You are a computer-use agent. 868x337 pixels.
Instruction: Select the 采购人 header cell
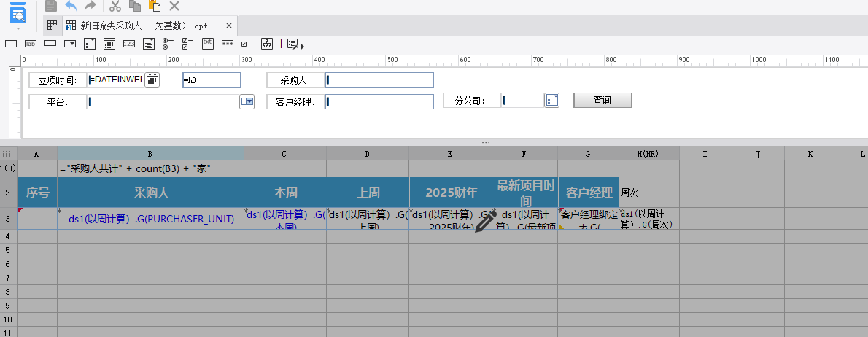(150, 193)
